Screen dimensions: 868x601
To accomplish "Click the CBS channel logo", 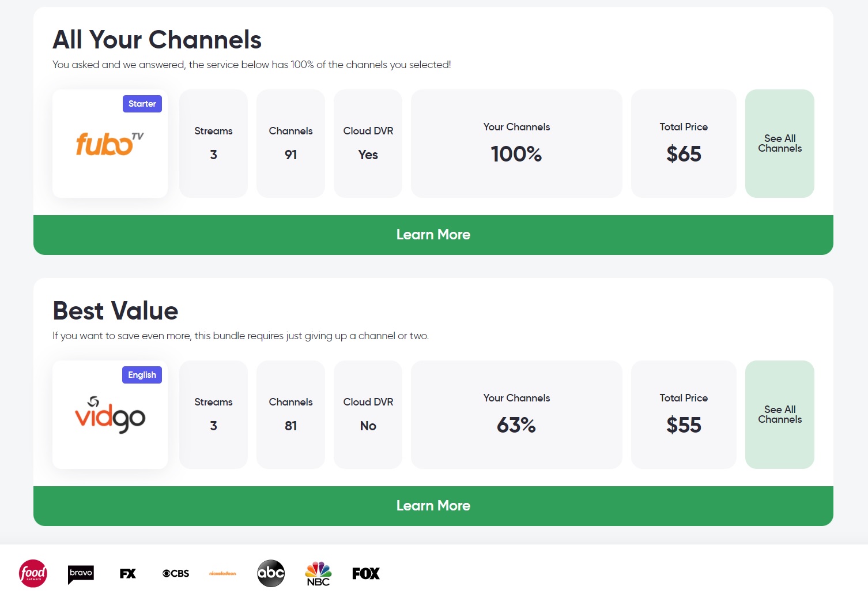I will point(176,573).
